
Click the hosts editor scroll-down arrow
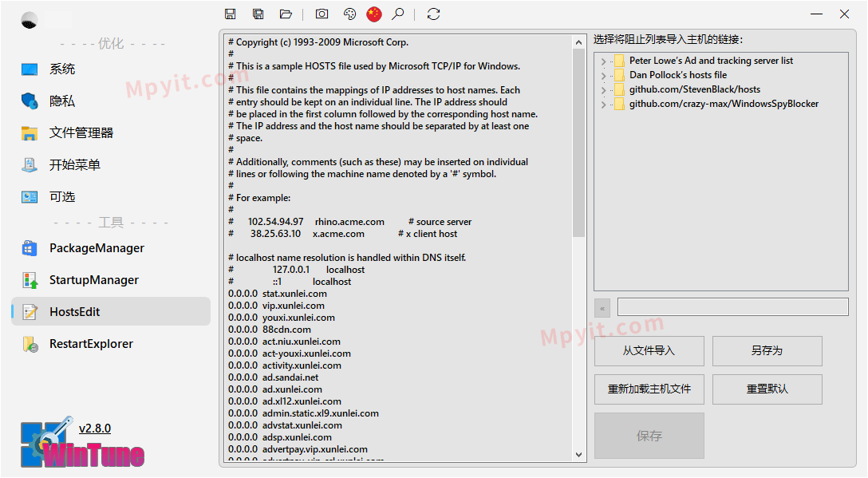point(578,455)
